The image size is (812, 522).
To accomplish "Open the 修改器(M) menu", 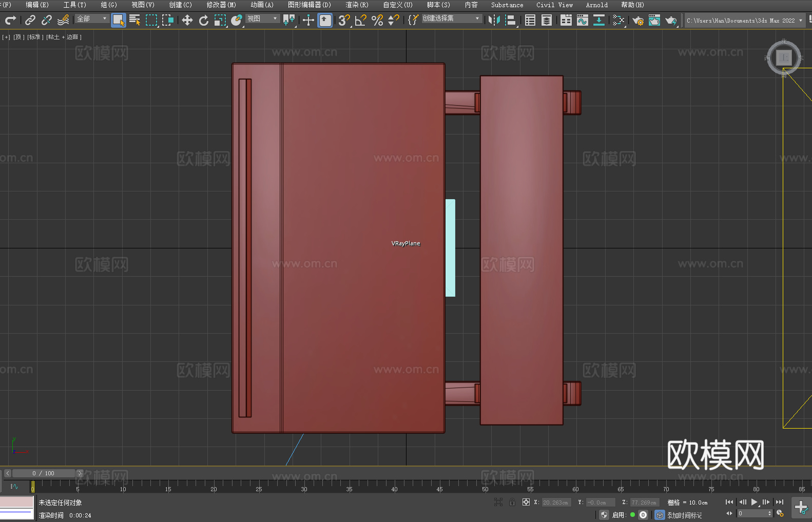I will (x=221, y=5).
